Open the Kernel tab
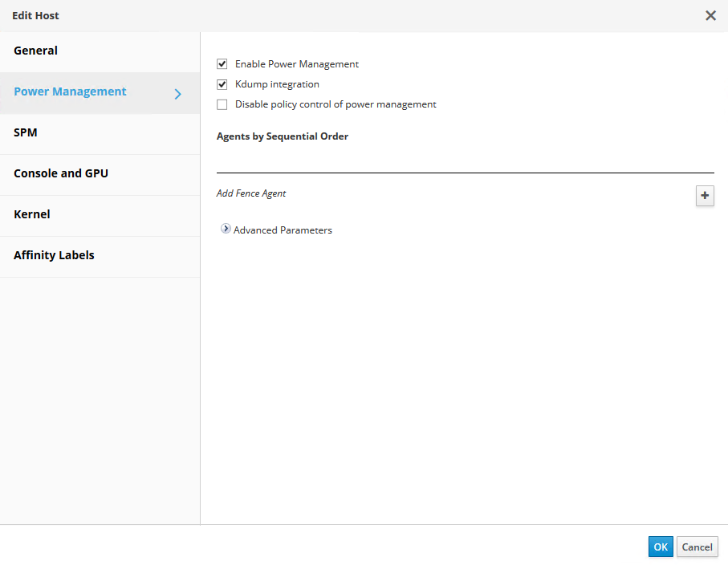728x565 pixels. tap(32, 214)
